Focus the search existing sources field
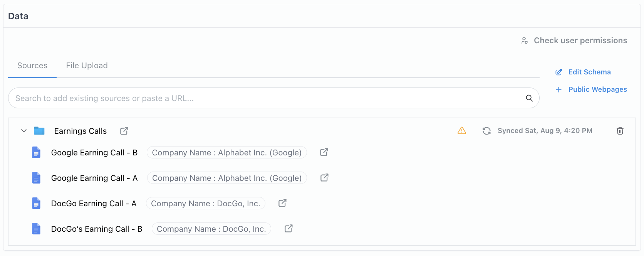Screen dimensions: 644x256 click(266, 98)
